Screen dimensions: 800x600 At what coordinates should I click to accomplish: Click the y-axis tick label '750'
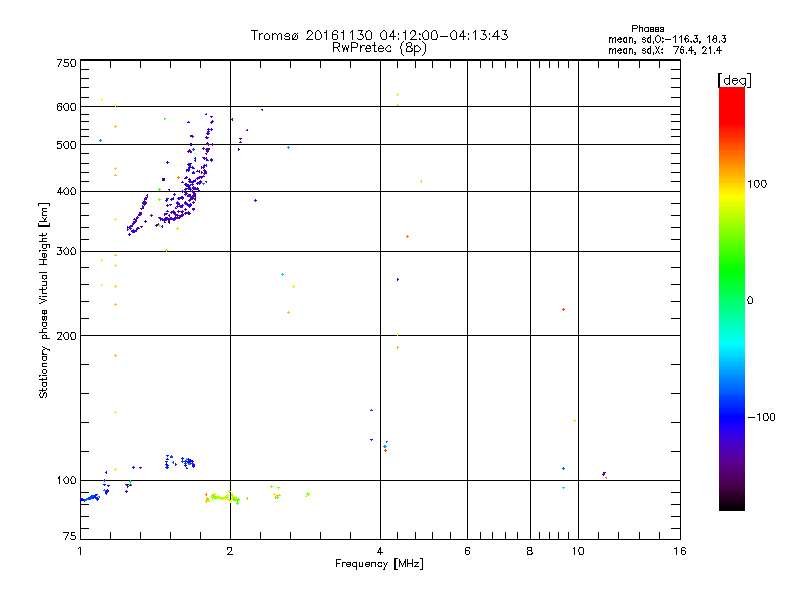(67, 63)
